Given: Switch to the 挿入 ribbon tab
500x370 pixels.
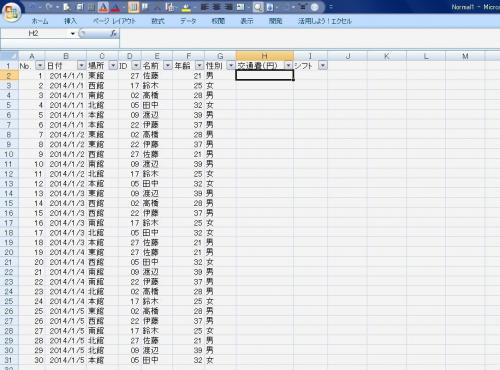Looking at the screenshot, I should coord(70,21).
